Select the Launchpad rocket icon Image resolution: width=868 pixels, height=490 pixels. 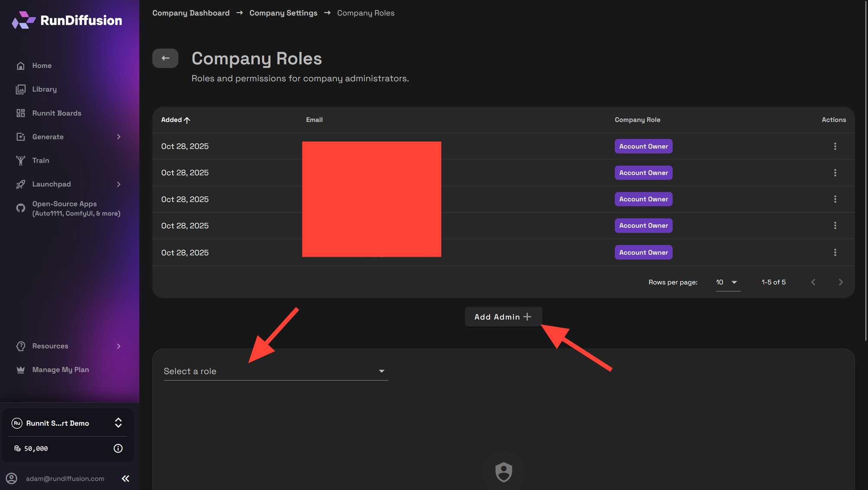20,184
